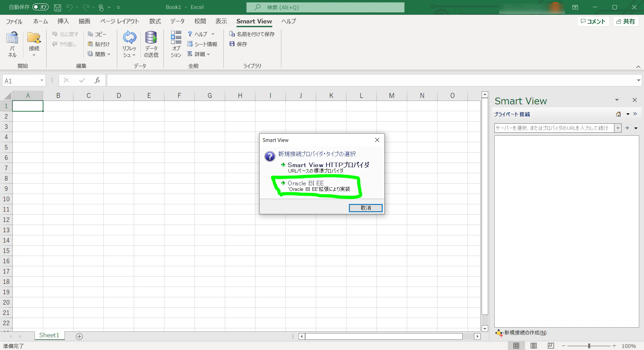
Task: Switch to the 数式 tab
Action: click(155, 21)
